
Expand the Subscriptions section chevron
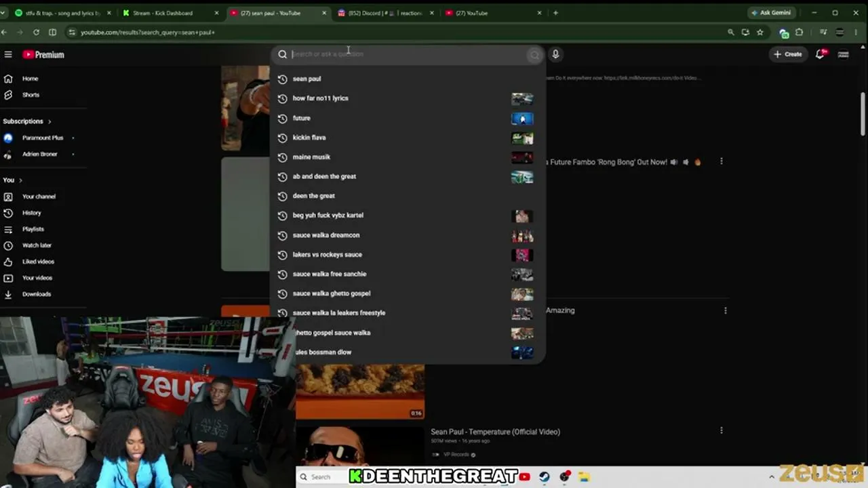tap(50, 121)
